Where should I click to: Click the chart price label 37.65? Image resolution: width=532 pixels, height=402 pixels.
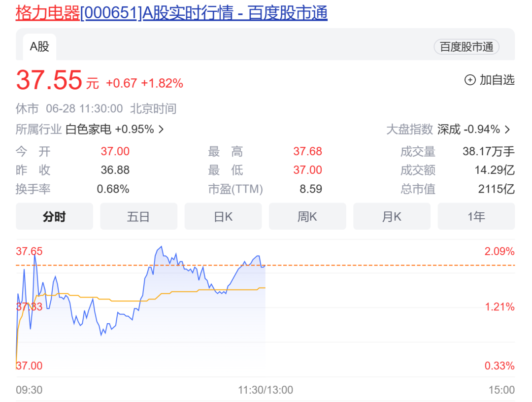click(29, 251)
